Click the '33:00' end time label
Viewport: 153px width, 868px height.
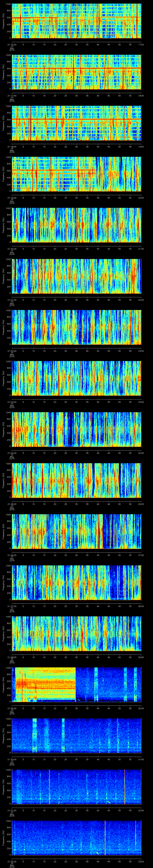click(x=141, y=862)
